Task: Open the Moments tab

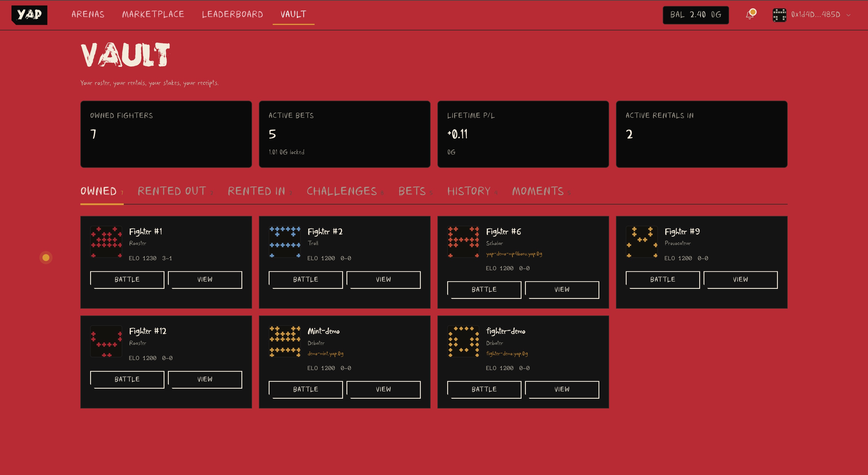Action: pyautogui.click(x=541, y=191)
